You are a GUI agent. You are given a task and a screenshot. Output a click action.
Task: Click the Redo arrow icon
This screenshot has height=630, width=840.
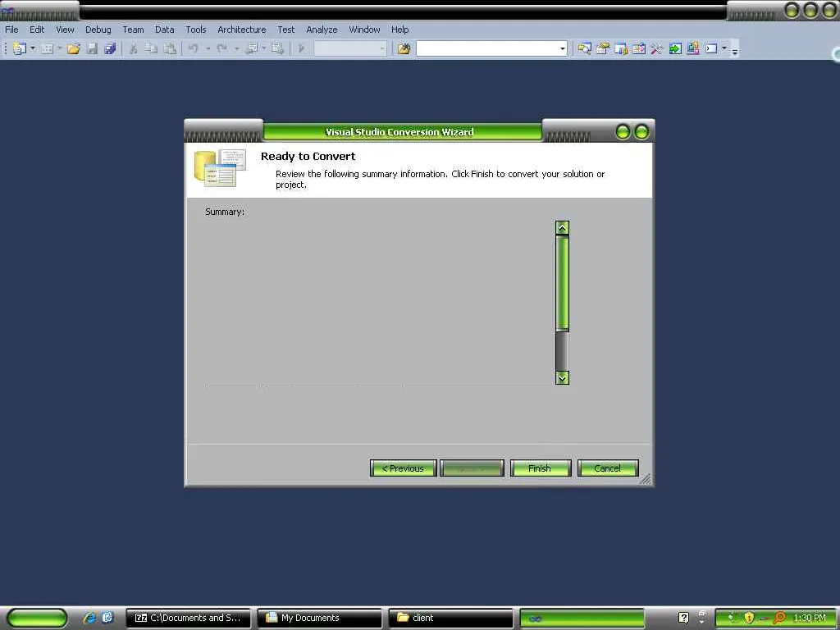click(x=221, y=48)
